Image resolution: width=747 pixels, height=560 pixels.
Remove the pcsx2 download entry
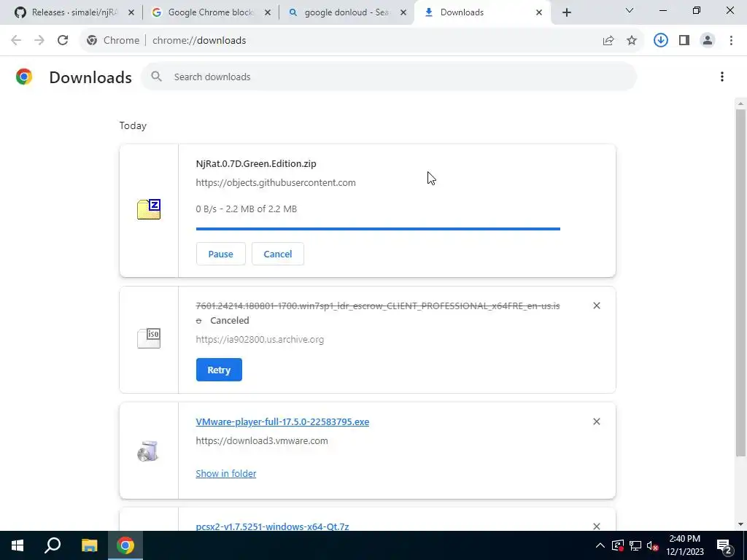597,526
